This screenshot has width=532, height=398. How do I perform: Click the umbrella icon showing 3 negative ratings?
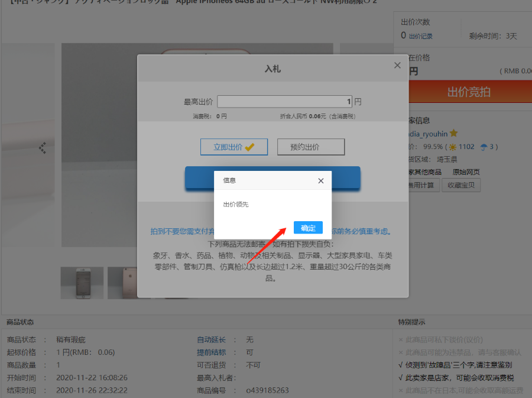(x=484, y=147)
